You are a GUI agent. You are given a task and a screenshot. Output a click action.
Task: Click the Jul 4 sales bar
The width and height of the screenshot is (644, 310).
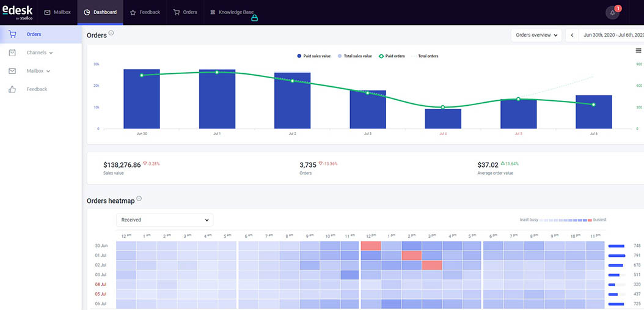(x=443, y=119)
